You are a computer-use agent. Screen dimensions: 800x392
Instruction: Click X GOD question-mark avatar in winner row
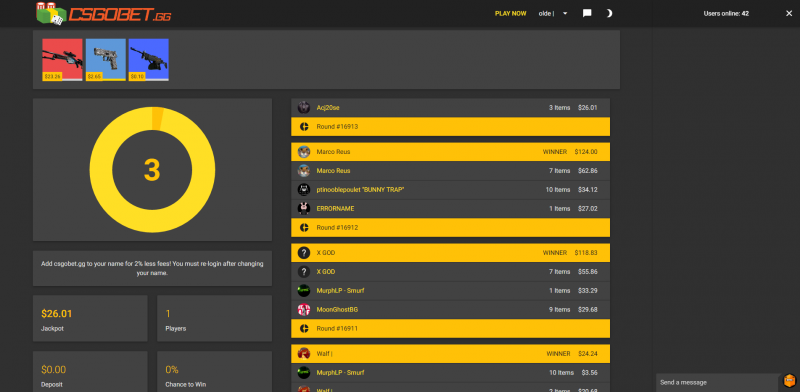click(x=304, y=253)
